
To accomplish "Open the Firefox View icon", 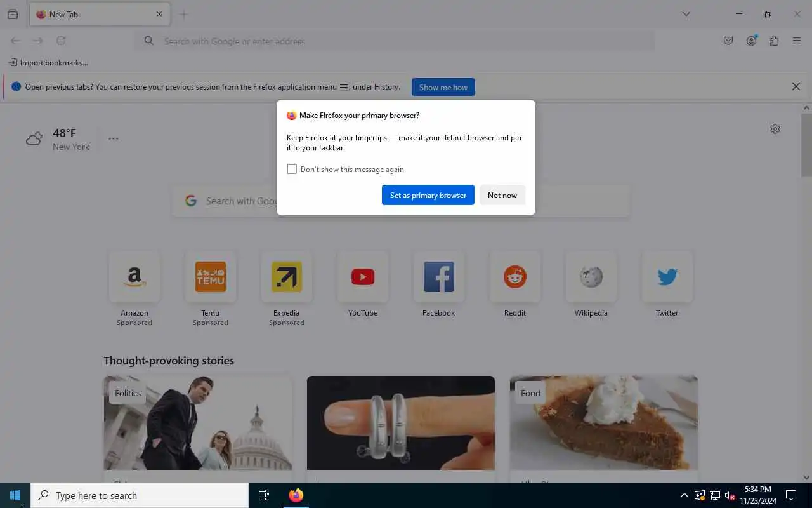I will coord(13,14).
